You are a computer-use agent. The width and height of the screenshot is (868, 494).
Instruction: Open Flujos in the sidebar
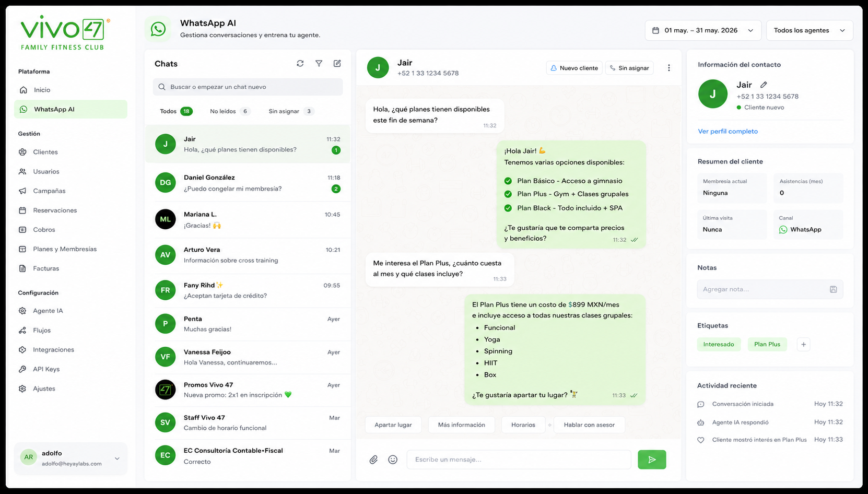tap(71, 330)
